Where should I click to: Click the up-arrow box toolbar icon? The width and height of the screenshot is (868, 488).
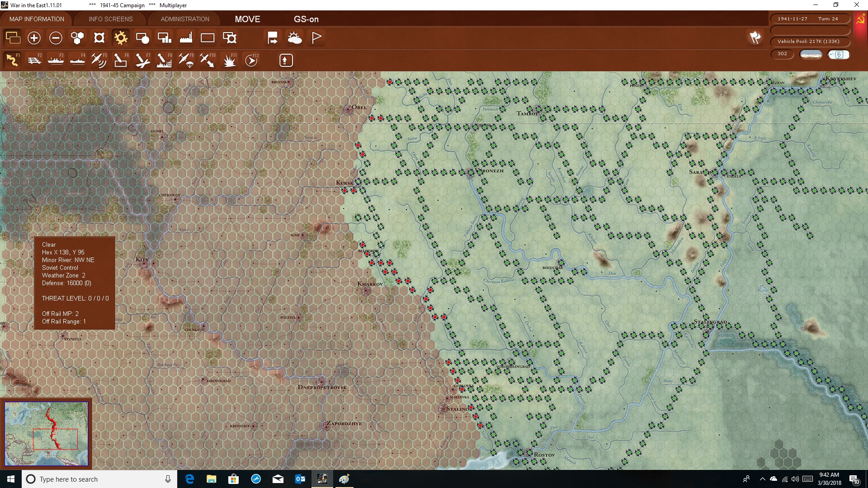click(x=286, y=60)
